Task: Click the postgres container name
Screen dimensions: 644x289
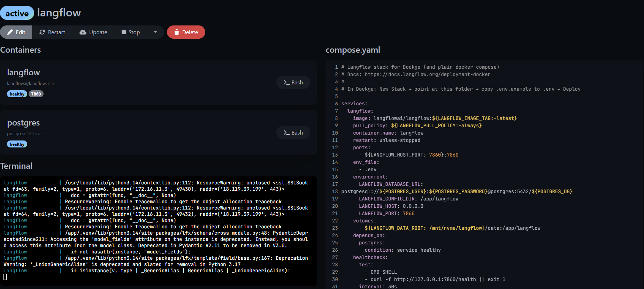Action: click(23, 123)
